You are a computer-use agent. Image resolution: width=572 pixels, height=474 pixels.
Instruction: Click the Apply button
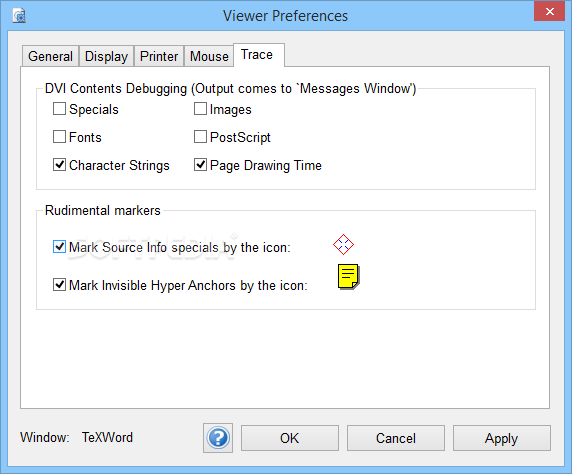502,438
